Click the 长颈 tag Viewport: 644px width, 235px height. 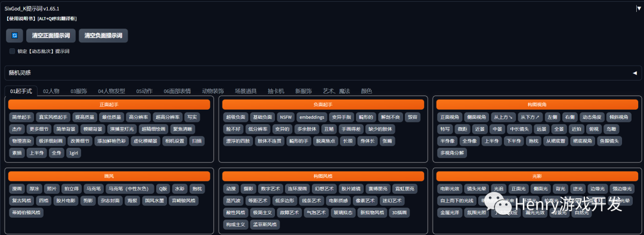click(x=347, y=141)
